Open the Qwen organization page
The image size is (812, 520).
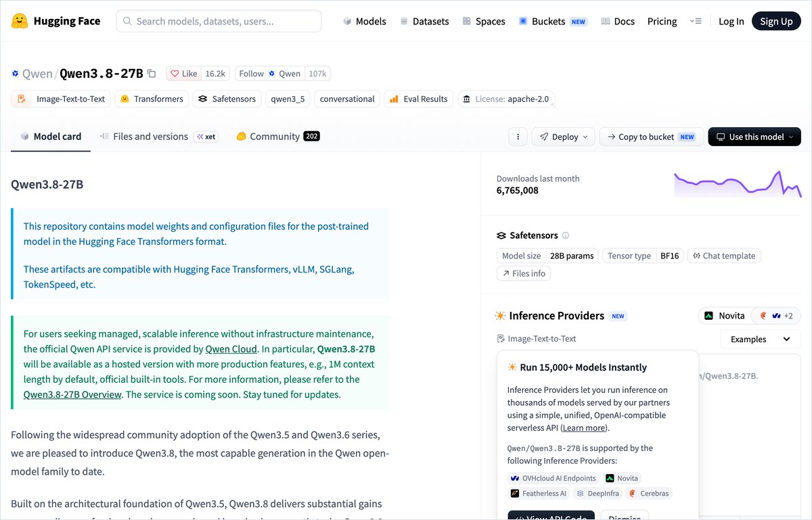click(37, 74)
